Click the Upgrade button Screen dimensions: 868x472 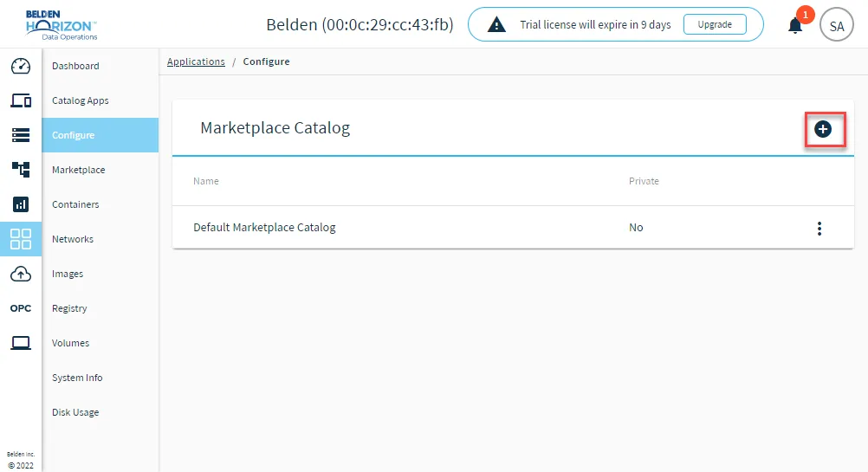pos(715,24)
